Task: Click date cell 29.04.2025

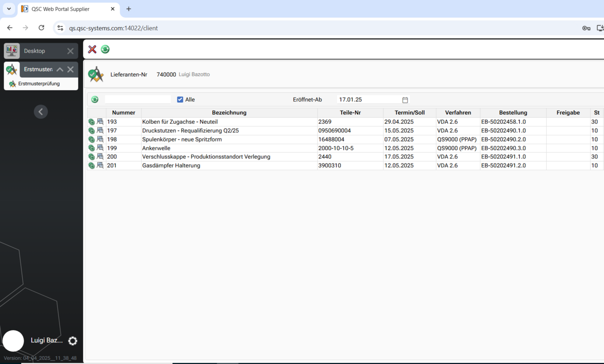Action: [x=399, y=122]
